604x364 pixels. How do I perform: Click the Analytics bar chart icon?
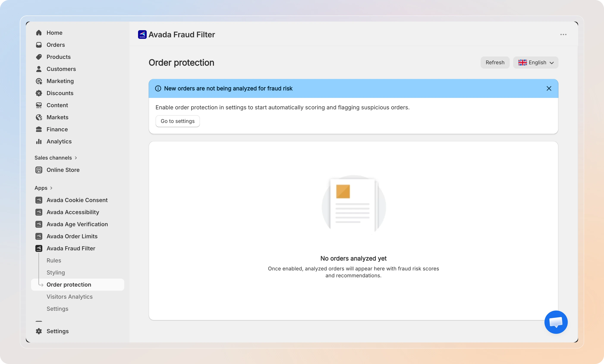pos(39,141)
